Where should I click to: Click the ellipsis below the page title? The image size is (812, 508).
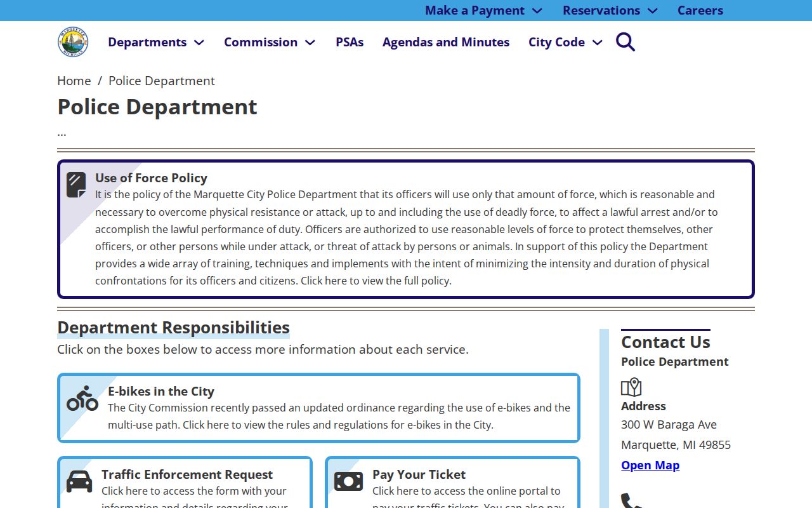click(62, 134)
